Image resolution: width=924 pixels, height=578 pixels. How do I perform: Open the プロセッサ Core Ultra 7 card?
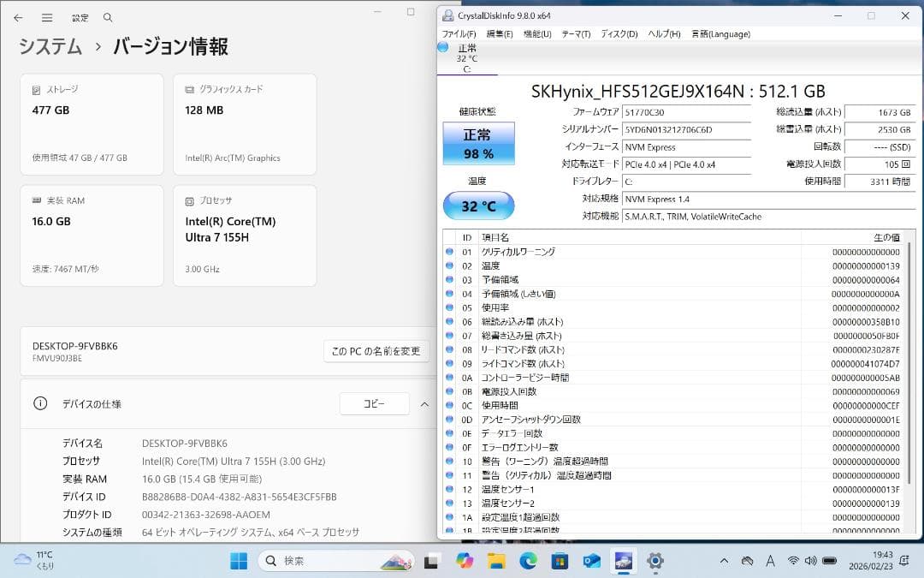(245, 236)
